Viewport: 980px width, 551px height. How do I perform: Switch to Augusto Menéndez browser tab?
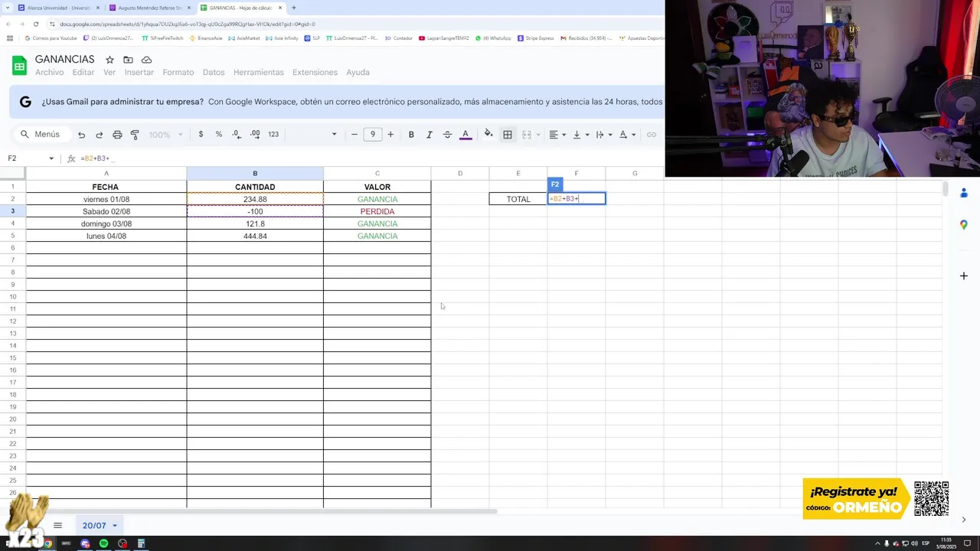tap(150, 8)
